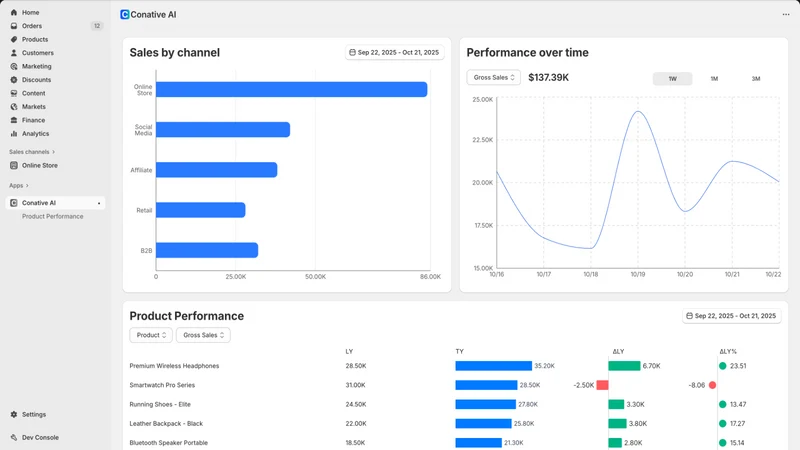
Task: Click the Conative AI app icon in sidebar
Action: click(14, 203)
